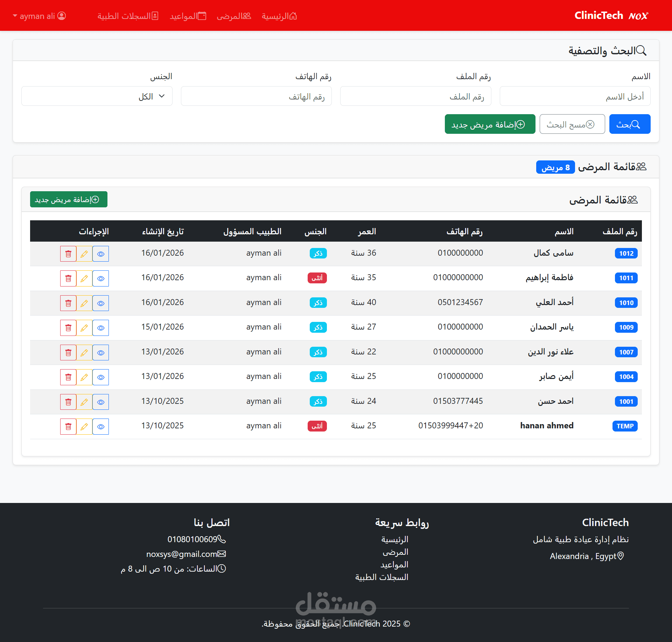Focus the الاسم name input field
Image resolution: width=672 pixels, height=642 pixels.
tap(575, 96)
